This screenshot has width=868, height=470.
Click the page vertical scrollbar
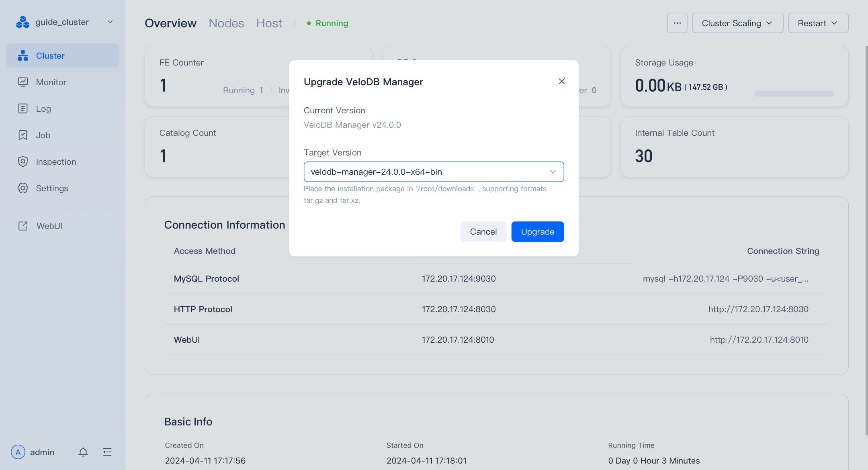click(866, 240)
